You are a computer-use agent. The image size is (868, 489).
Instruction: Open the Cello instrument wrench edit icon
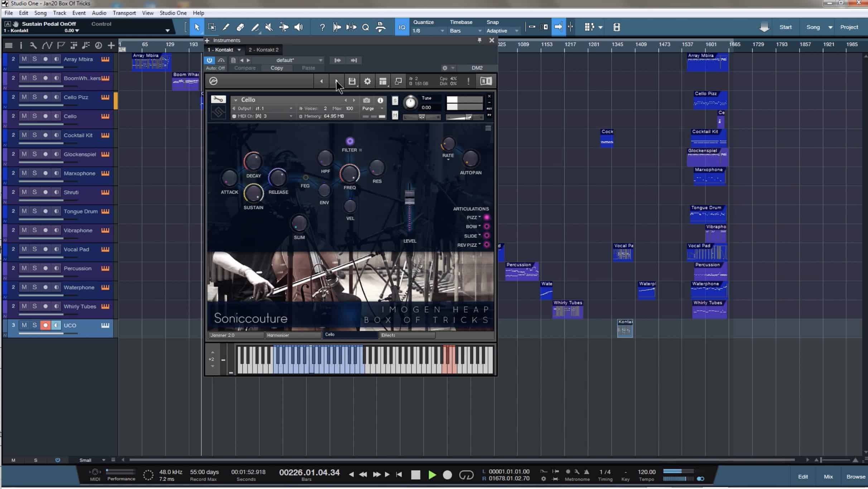click(218, 100)
